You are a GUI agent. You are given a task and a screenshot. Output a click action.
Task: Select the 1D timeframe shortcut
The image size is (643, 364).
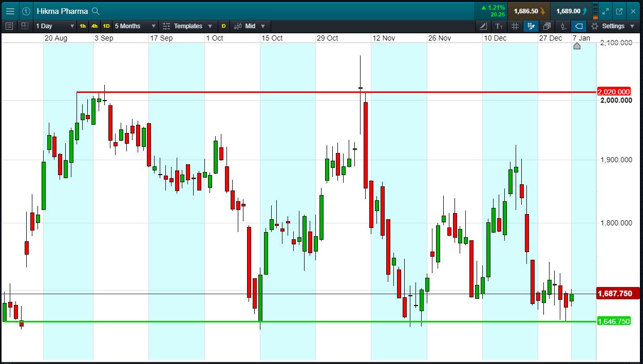coord(106,26)
